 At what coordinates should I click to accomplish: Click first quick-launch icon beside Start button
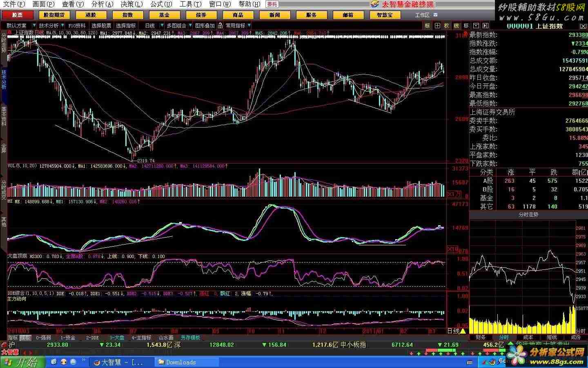54,362
